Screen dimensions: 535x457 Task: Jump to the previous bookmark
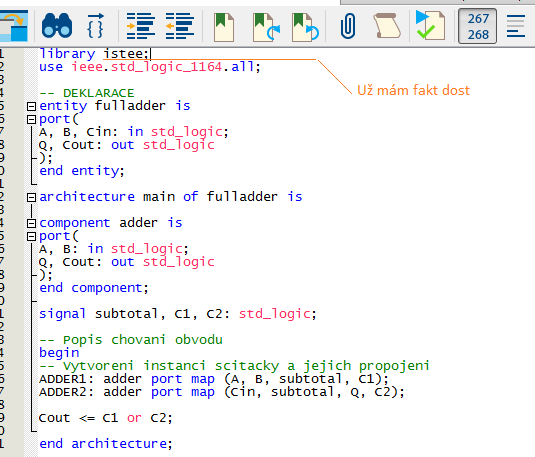pyautogui.click(x=305, y=27)
